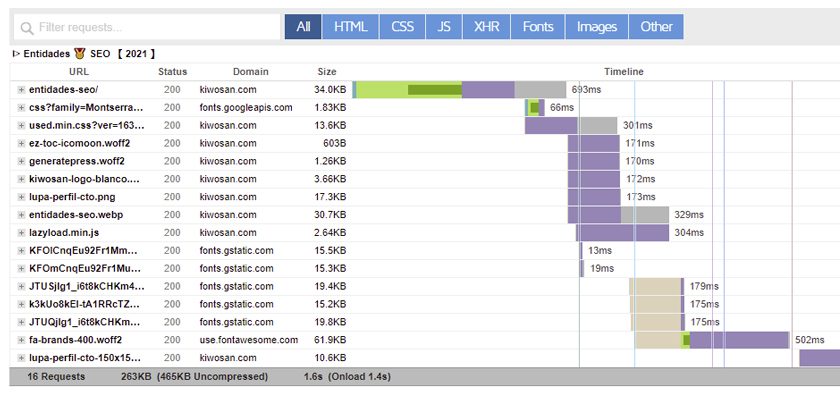The width and height of the screenshot is (840, 395).
Task: Expand the JTUQjIg1_i6t8kCHKm request row
Action: tap(21, 322)
